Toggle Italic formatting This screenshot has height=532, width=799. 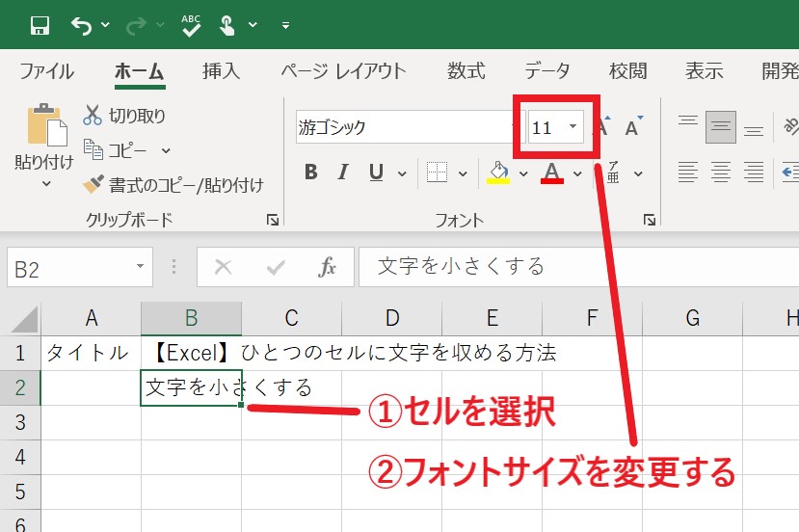(x=343, y=173)
